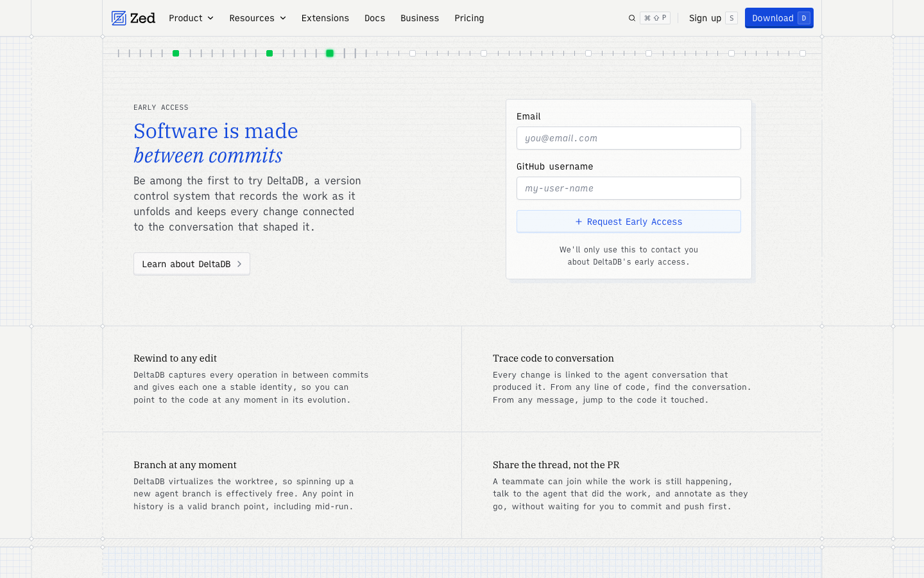924x578 pixels.
Task: Click the first green timeline marker
Action: (x=176, y=53)
